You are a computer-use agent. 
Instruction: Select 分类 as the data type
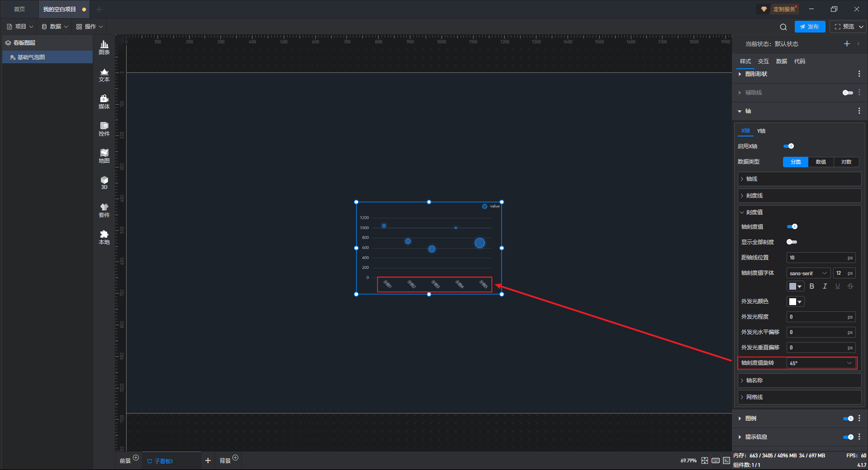[x=796, y=162]
